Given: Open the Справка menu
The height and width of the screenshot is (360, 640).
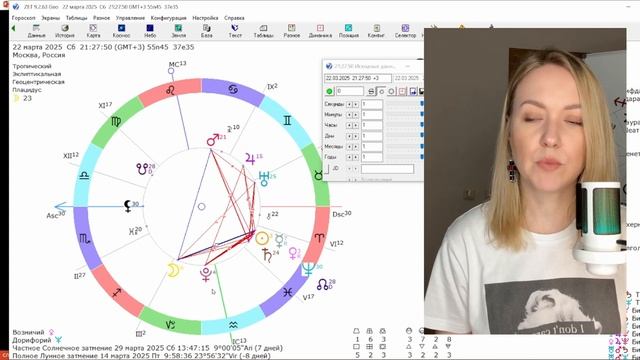Looking at the screenshot, I should 234,18.
